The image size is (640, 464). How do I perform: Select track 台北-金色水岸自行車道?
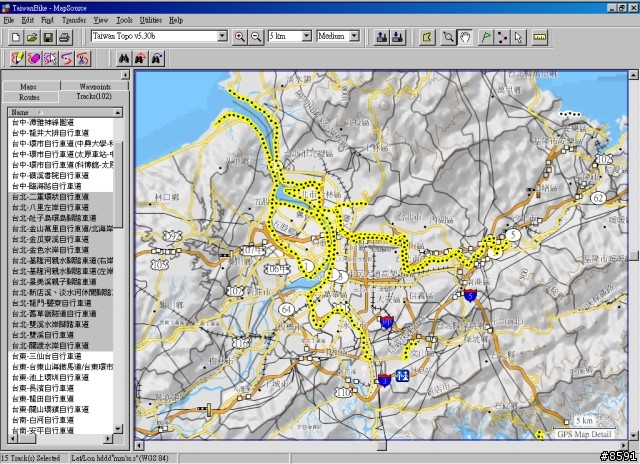coord(50,250)
